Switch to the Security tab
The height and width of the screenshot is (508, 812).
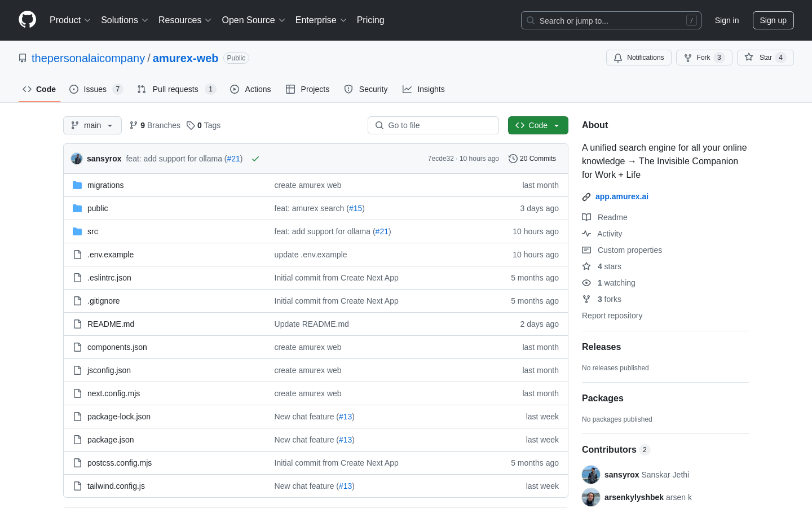point(366,89)
